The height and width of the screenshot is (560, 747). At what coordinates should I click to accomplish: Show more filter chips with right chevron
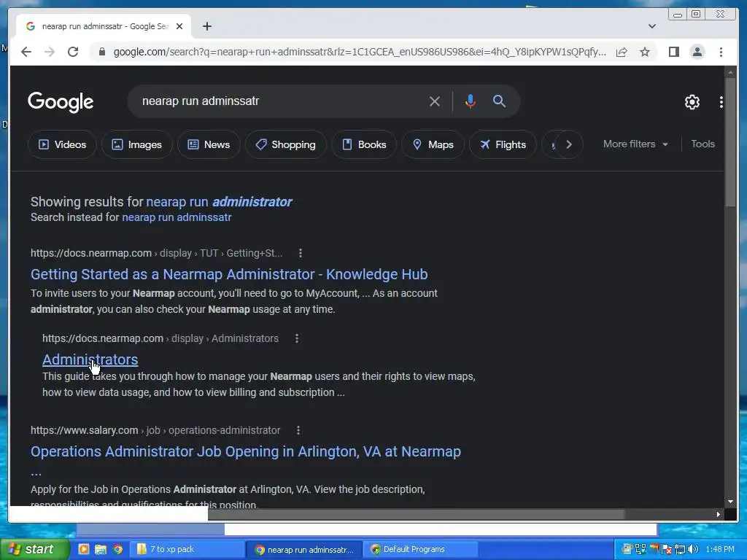(569, 144)
